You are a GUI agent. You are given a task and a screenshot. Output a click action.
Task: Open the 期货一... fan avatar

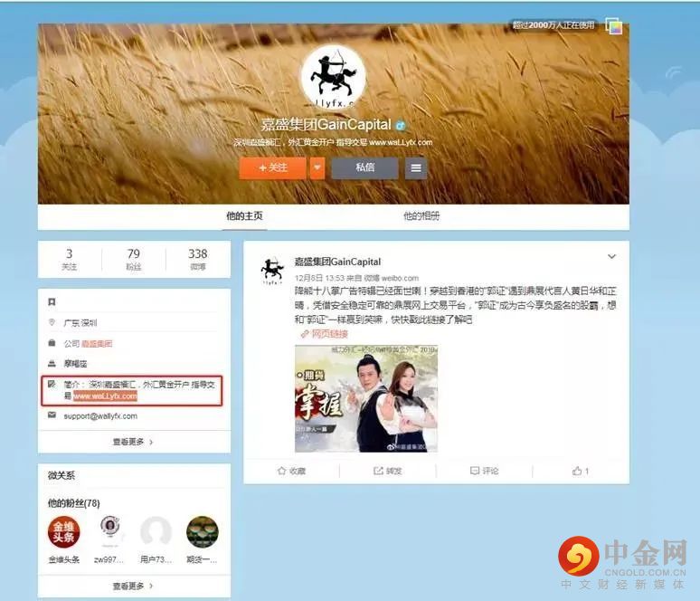point(203,532)
